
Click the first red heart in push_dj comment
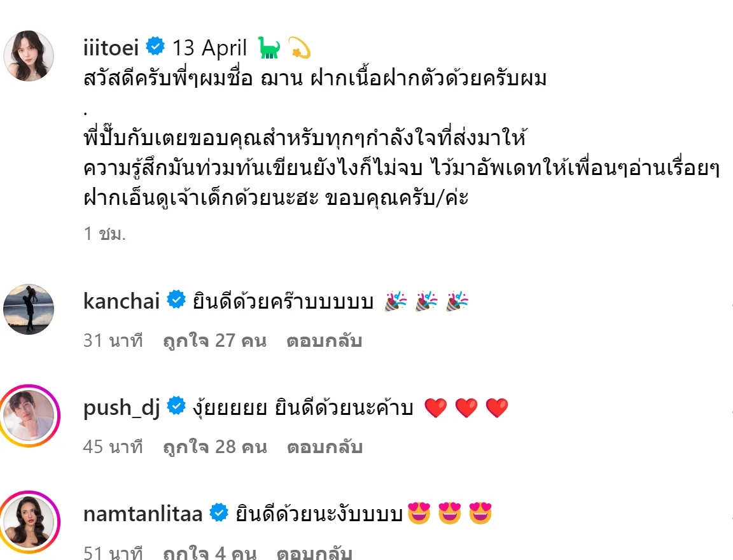436,408
